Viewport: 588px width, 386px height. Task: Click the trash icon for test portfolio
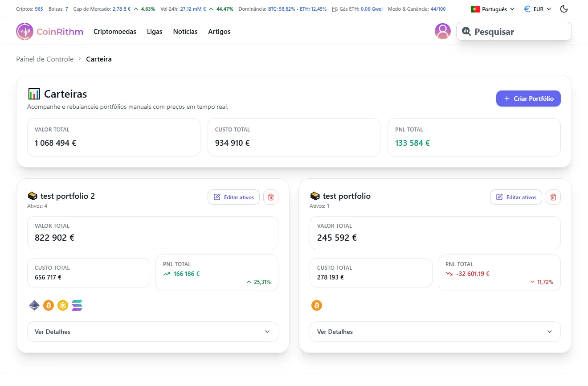553,197
